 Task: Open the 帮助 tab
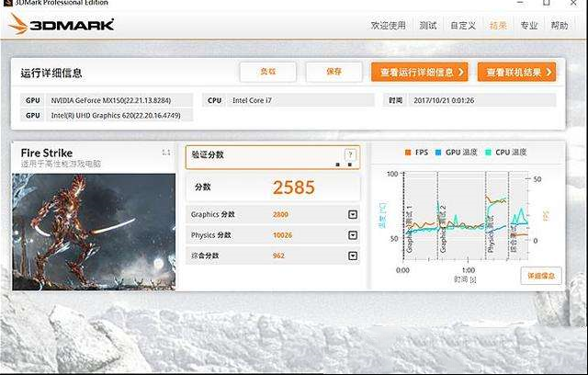click(560, 26)
